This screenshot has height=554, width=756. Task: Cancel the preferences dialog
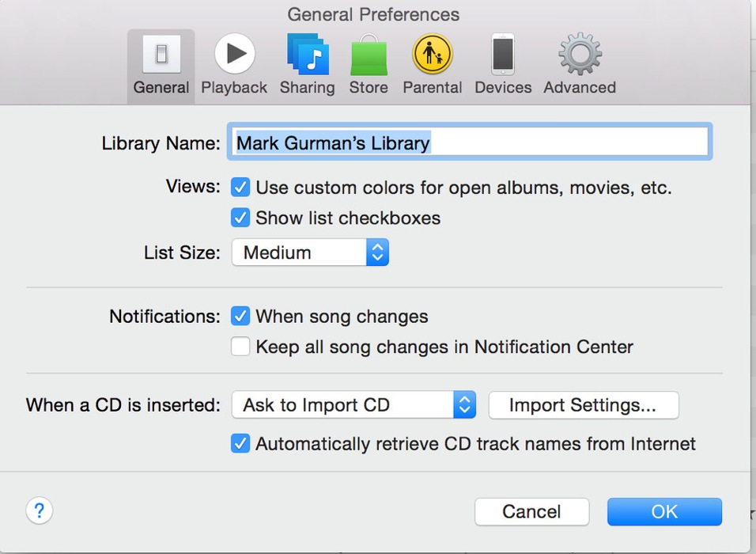(531, 511)
